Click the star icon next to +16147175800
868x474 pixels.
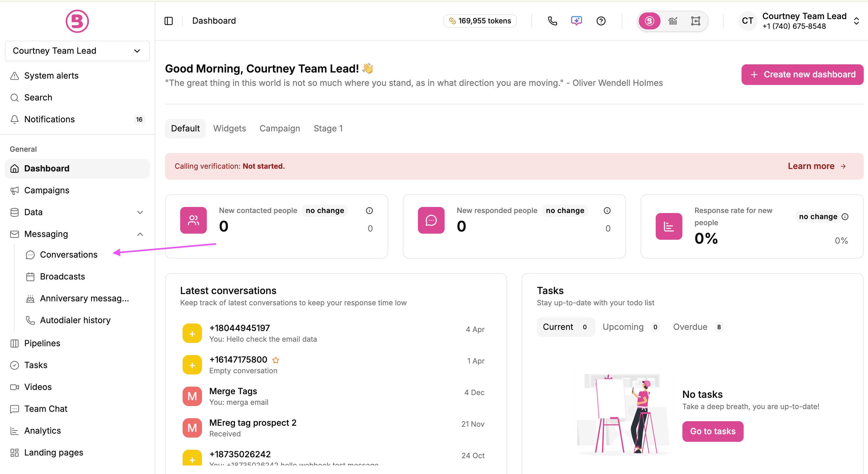276,361
